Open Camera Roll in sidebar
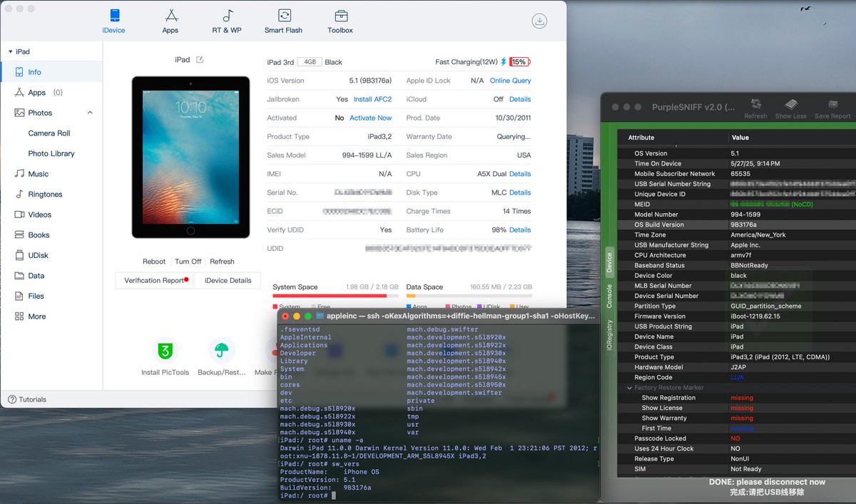The image size is (856, 504). point(49,133)
